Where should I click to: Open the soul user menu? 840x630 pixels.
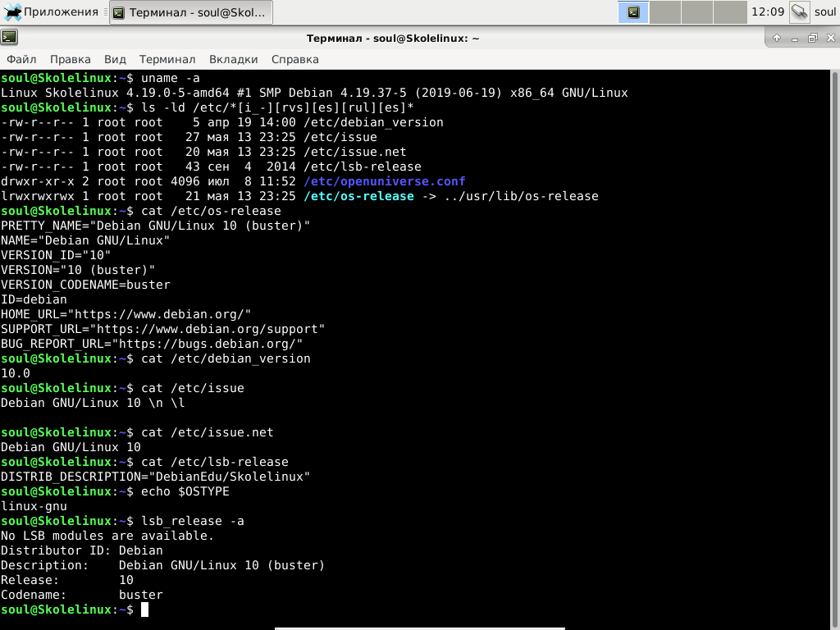point(825,11)
